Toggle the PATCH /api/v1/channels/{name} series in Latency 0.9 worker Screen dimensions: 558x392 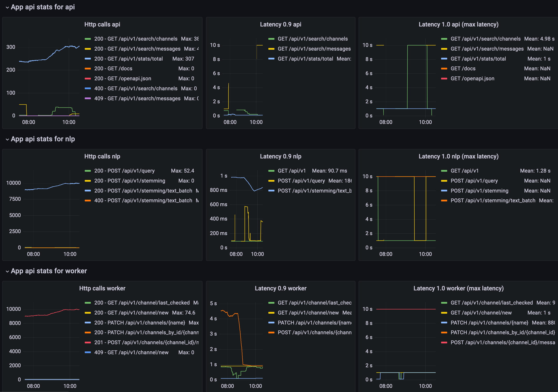tap(271, 323)
